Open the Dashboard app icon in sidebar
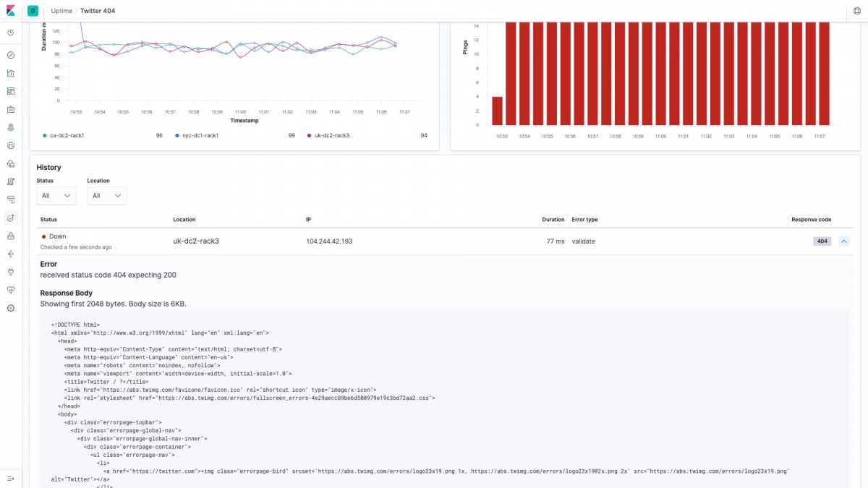Screen dimensions: 868x488 pyautogui.click(x=11, y=91)
